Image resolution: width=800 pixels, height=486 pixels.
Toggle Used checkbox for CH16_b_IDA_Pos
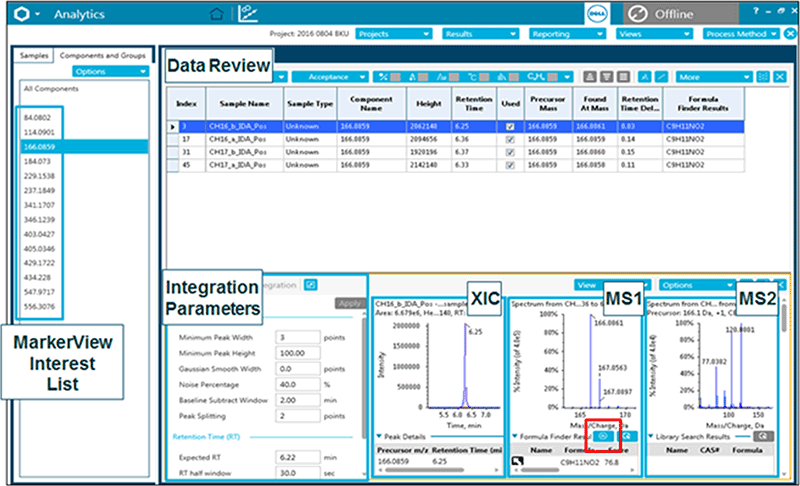tap(510, 126)
